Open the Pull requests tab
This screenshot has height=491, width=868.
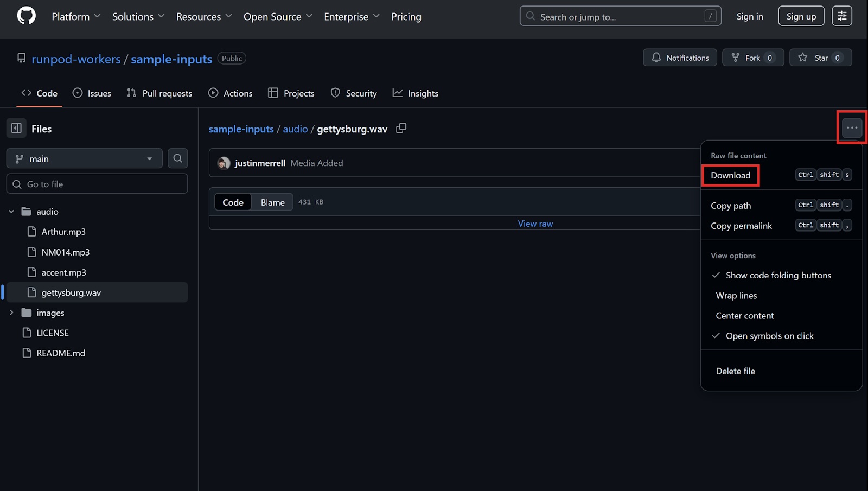(159, 93)
